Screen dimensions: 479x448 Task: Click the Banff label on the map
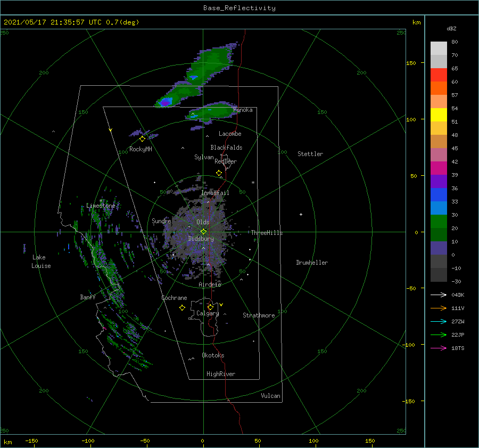[x=88, y=297]
